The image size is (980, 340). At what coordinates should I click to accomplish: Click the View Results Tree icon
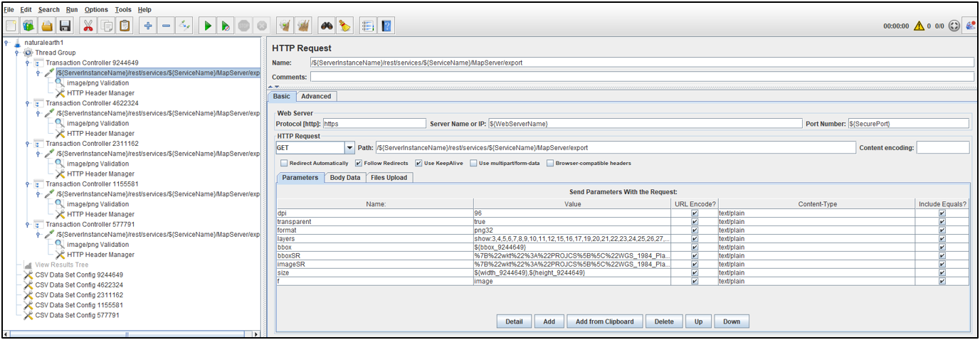28,265
